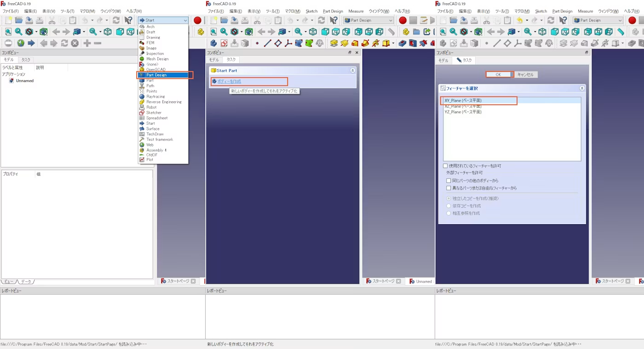The image size is (644, 349).
Task: Click the Create body icon in the middle window toolbar
Action: click(213, 43)
